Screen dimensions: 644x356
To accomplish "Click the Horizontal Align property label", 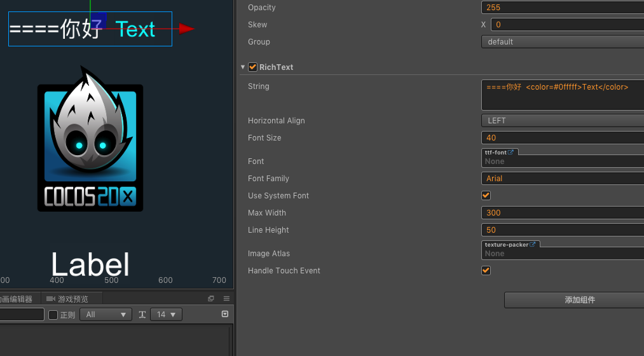I will point(277,121).
